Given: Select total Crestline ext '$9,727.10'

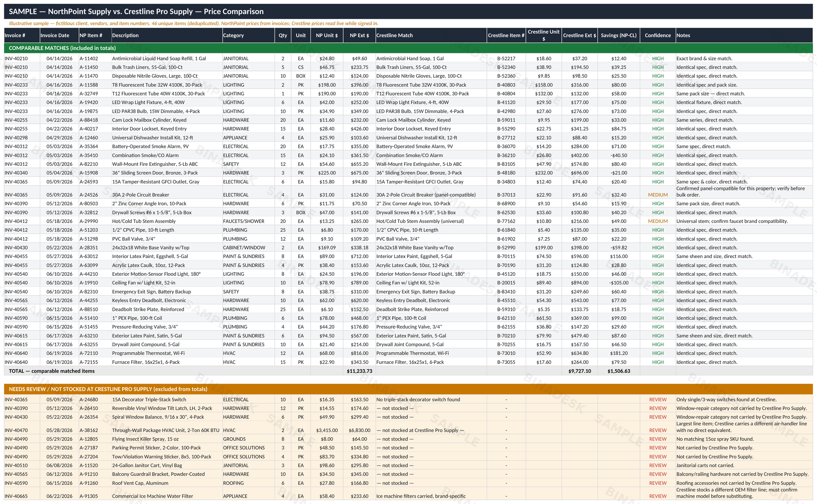Looking at the screenshot, I should coord(580,371).
